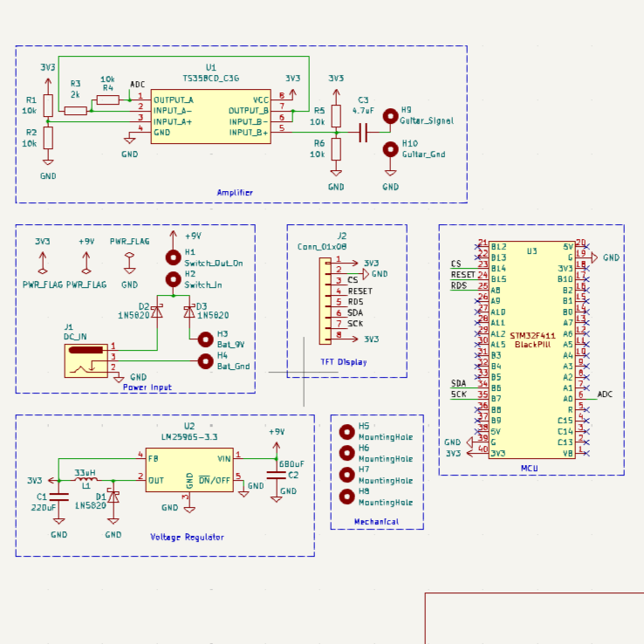Screen dimensions: 644x644
Task: Select the U3 STM32F411 BlackPill symbol body
Action: pyautogui.click(x=532, y=350)
